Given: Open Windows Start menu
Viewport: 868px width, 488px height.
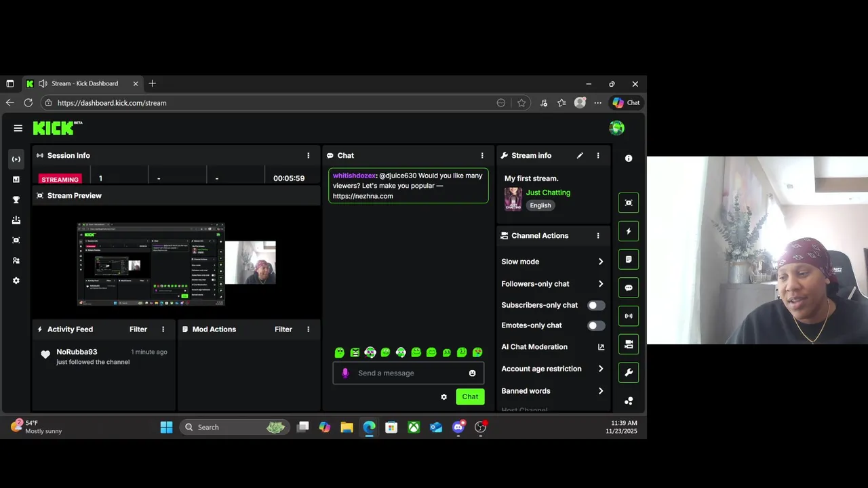Looking at the screenshot, I should click(x=166, y=427).
